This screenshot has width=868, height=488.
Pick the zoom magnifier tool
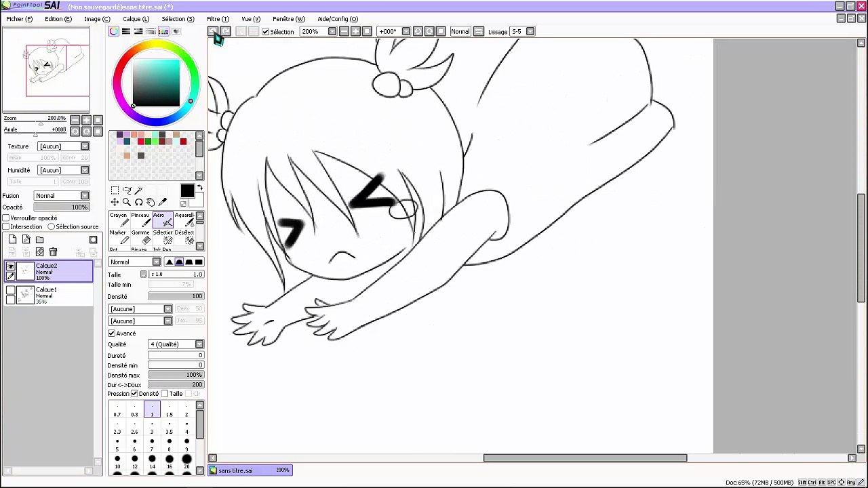click(x=127, y=202)
